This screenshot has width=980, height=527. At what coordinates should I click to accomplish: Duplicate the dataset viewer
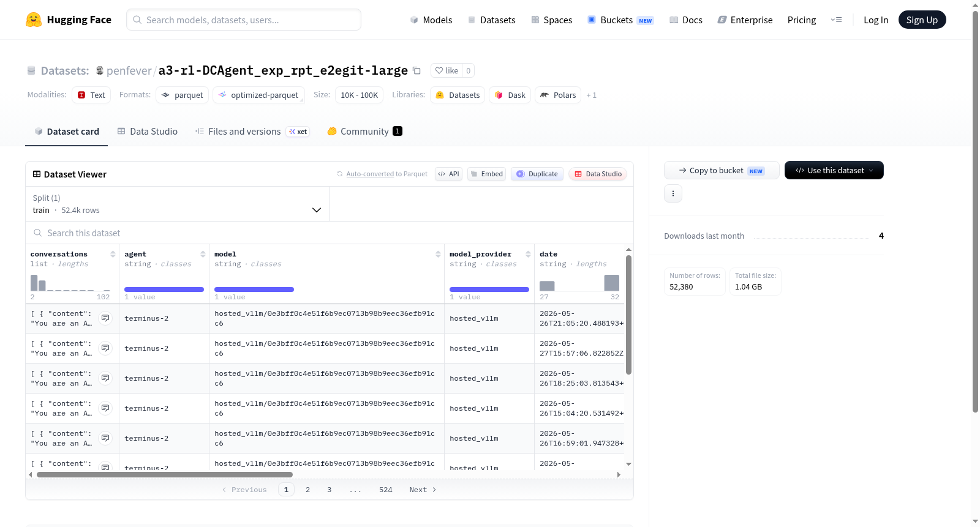[x=537, y=174]
